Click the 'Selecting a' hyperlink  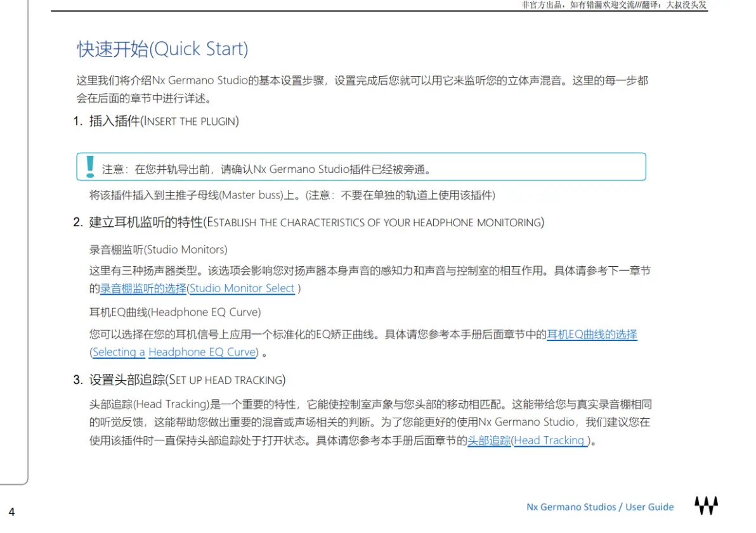pos(119,352)
